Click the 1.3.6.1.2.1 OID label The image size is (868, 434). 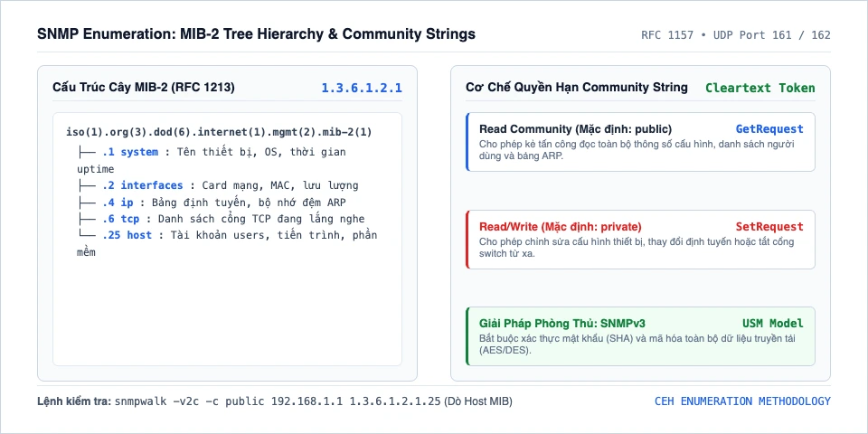point(362,88)
